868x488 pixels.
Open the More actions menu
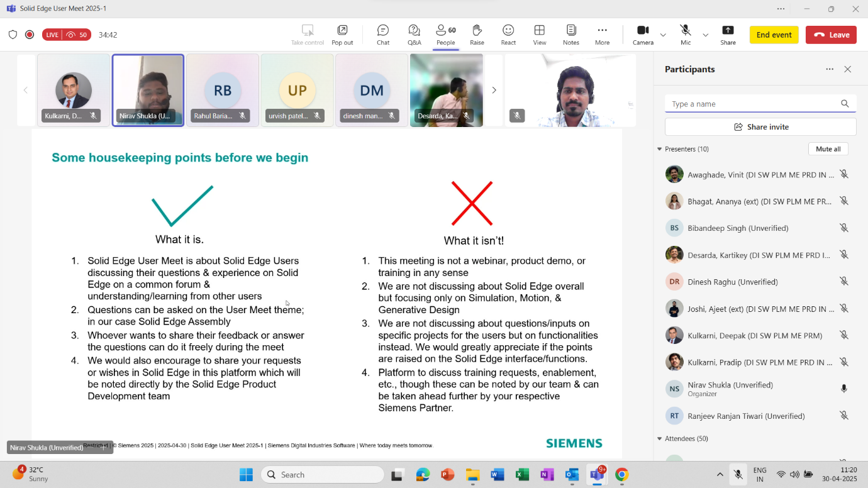click(602, 34)
